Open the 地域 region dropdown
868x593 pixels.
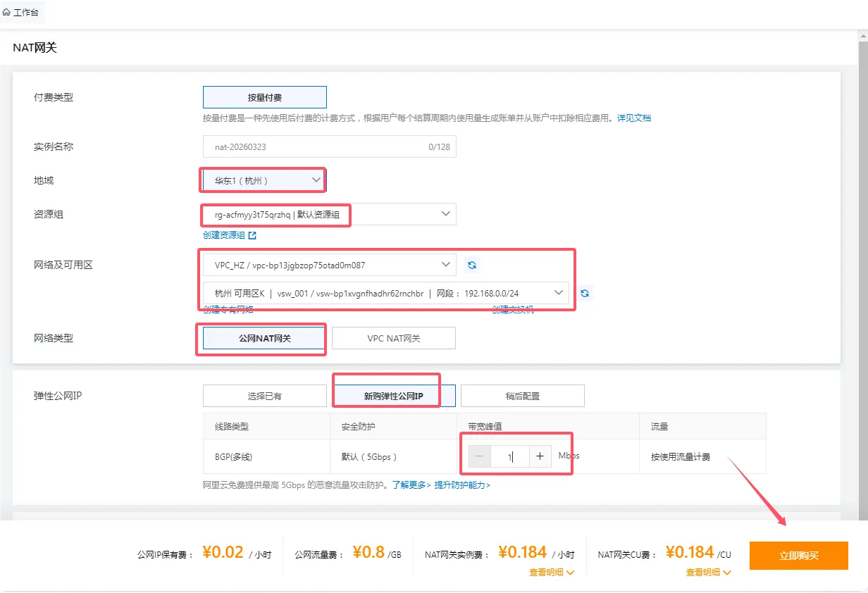(x=262, y=180)
